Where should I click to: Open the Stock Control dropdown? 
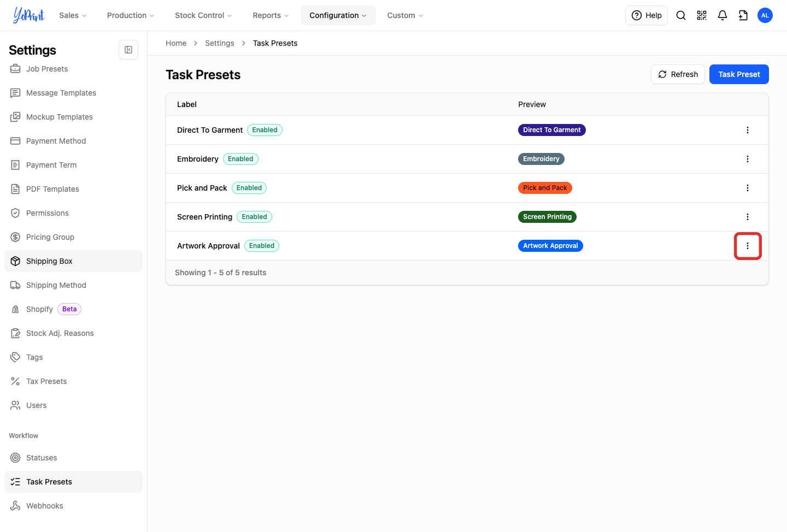click(x=203, y=15)
